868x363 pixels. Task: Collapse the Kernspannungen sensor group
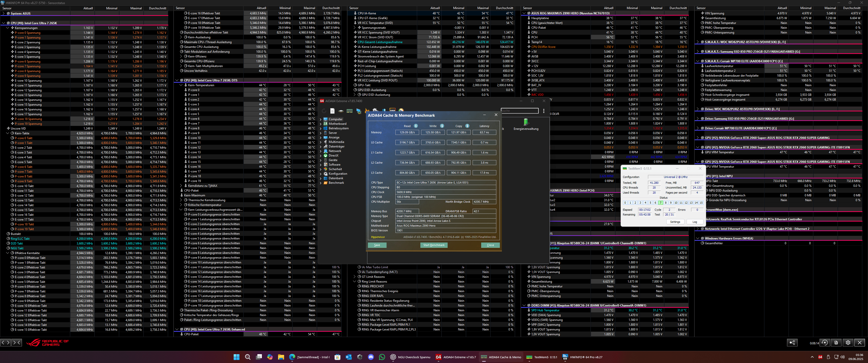click(x=8, y=28)
